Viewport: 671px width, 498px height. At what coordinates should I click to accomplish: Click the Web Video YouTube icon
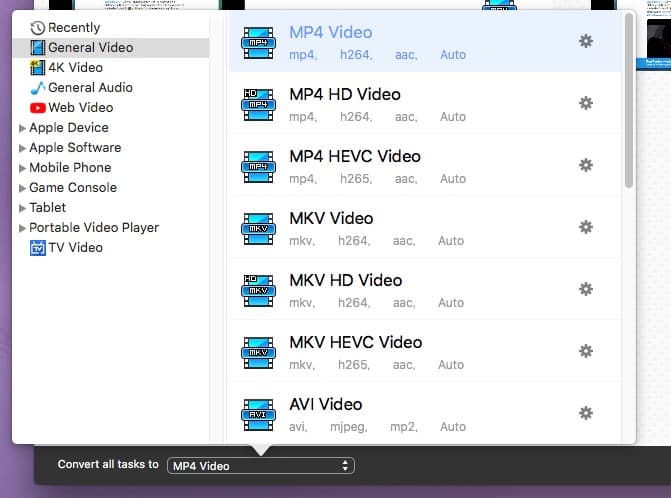(x=38, y=107)
